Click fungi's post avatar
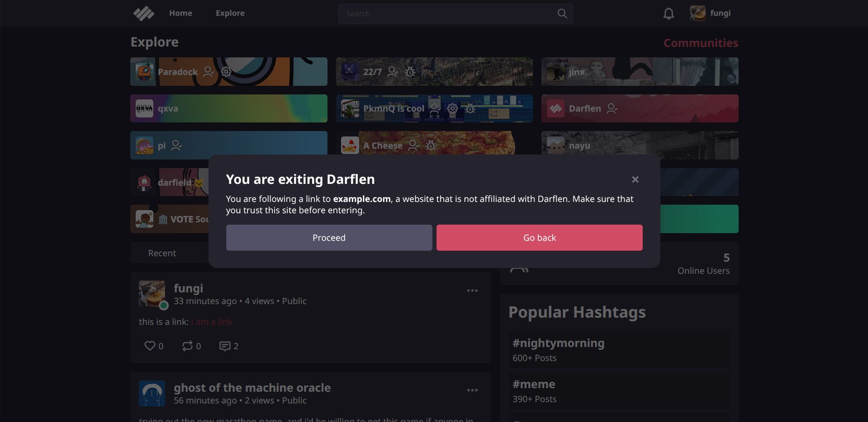Screen dimensions: 868x422 [152, 294]
